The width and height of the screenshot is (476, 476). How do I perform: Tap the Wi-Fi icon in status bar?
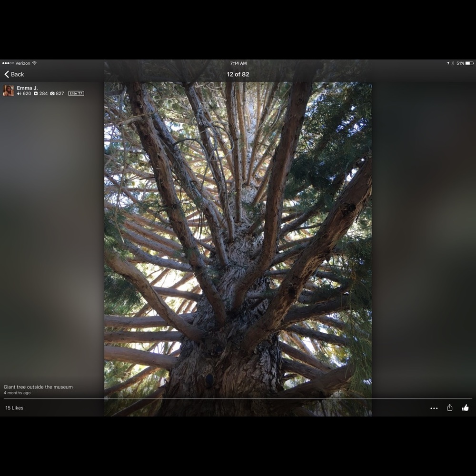pyautogui.click(x=34, y=63)
